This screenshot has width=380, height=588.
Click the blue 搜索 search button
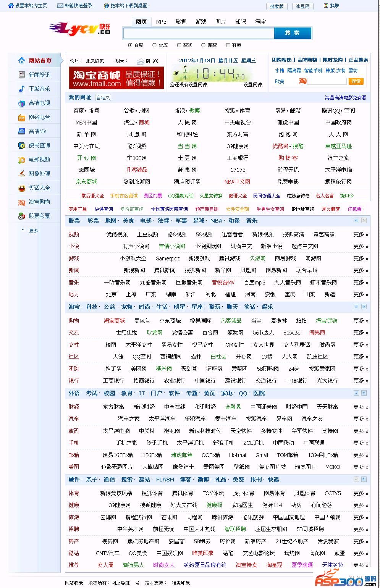coord(293,33)
